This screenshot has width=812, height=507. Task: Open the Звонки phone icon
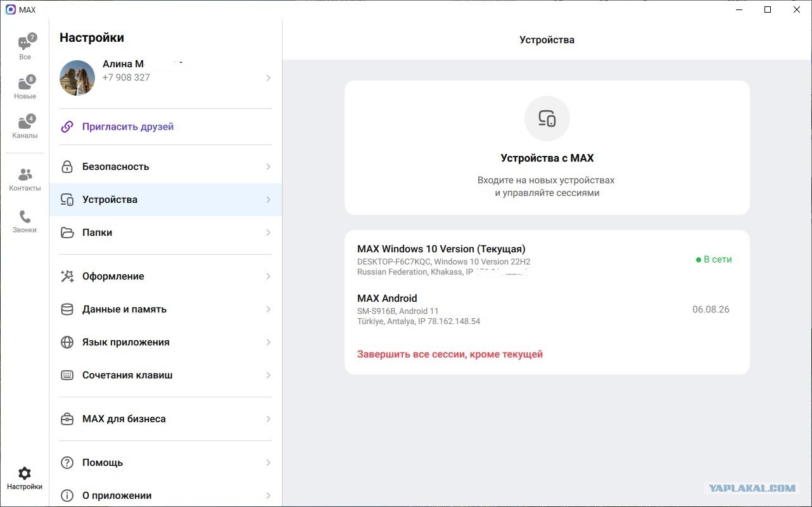[x=25, y=217]
